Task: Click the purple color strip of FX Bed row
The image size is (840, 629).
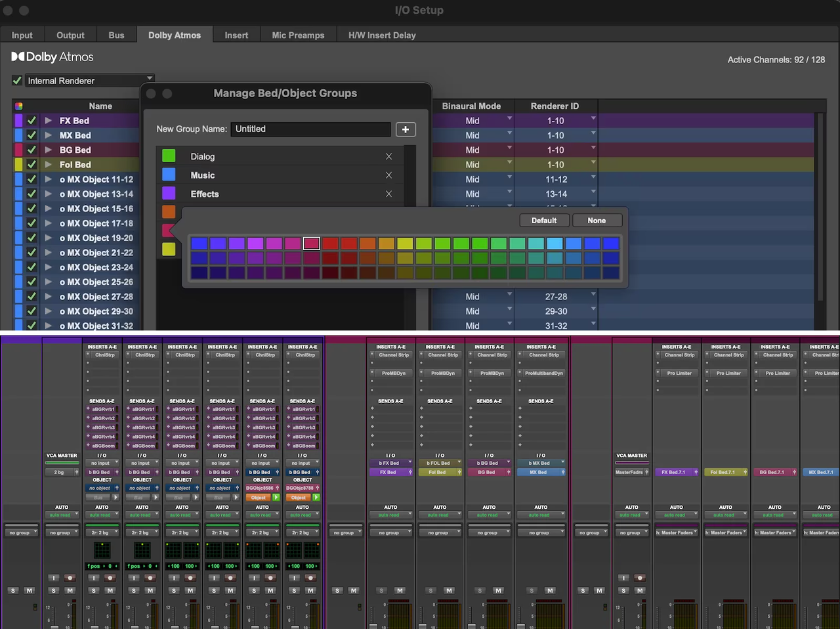Action: 18,121
